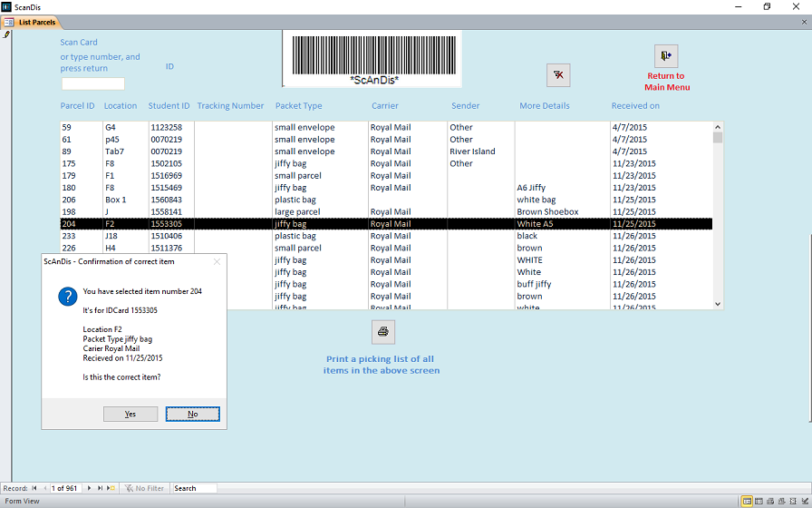The height and width of the screenshot is (508, 812).
Task: Select Form View icon in status bar
Action: 748,501
